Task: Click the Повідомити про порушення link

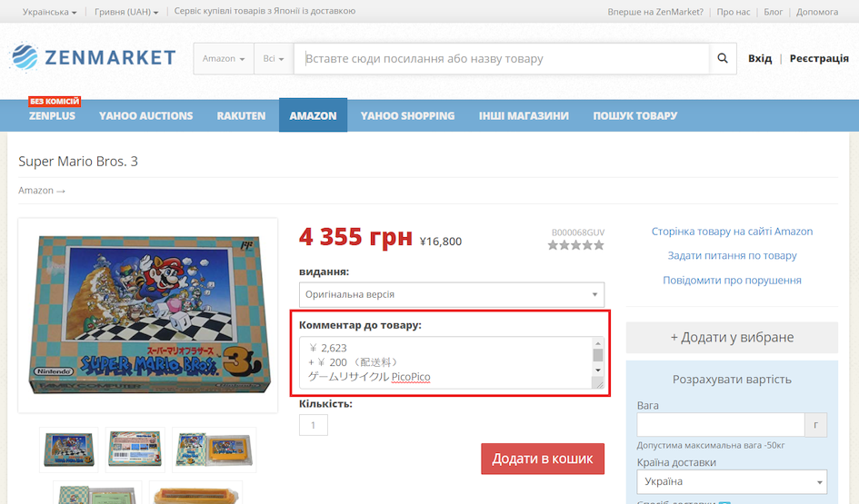Action: point(732,281)
